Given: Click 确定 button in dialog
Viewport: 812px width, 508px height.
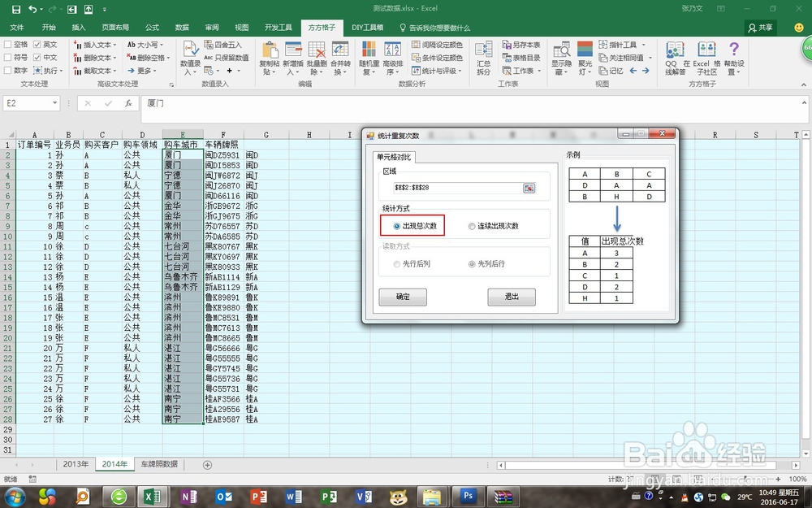Looking at the screenshot, I should click(403, 297).
